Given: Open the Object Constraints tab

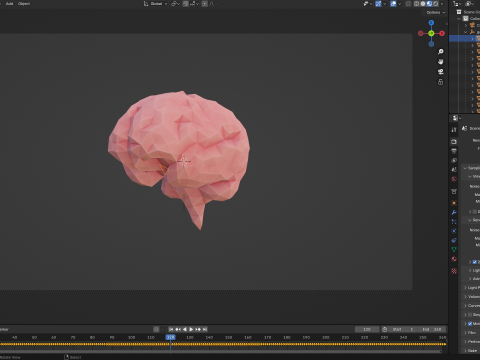Looking at the screenshot, I should [454, 240].
